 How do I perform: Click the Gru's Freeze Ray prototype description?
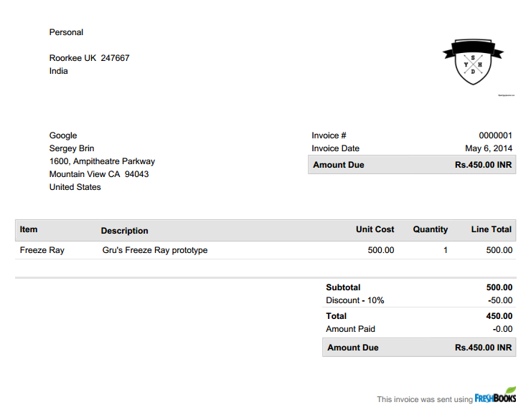click(154, 250)
